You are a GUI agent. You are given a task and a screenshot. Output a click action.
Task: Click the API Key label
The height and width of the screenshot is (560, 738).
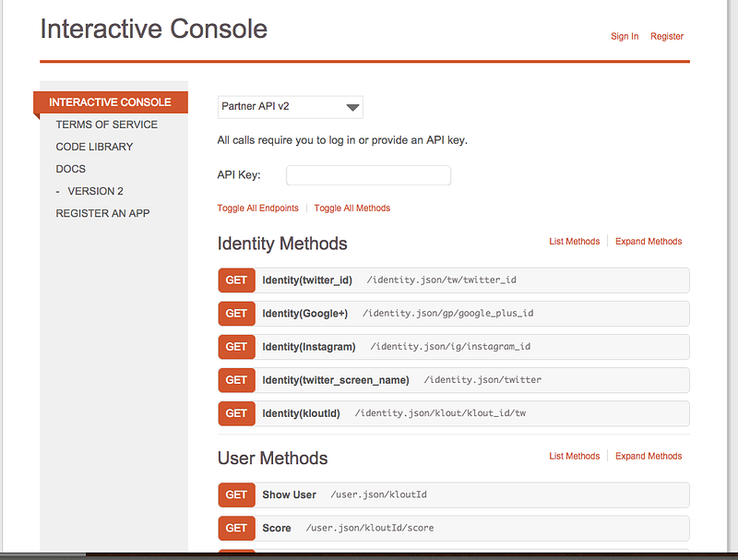coord(239,175)
